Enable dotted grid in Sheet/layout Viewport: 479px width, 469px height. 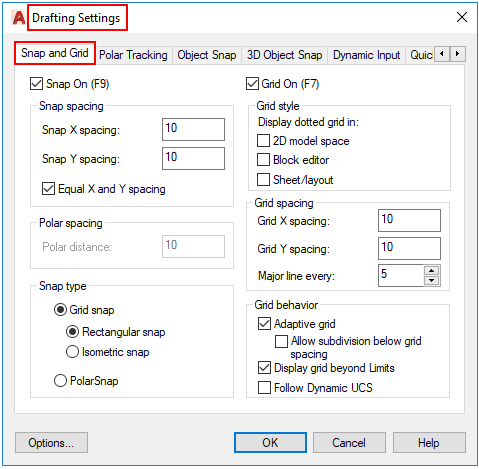[263, 179]
